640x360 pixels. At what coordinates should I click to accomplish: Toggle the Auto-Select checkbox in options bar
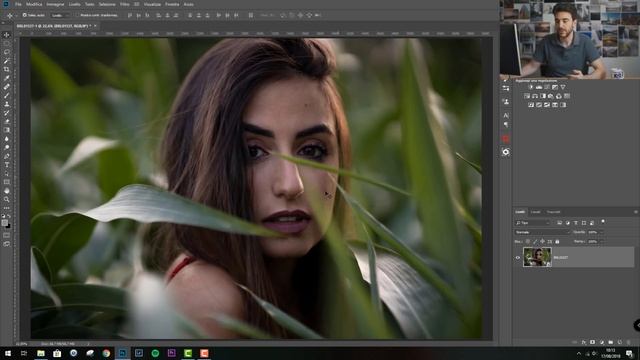pos(24,15)
